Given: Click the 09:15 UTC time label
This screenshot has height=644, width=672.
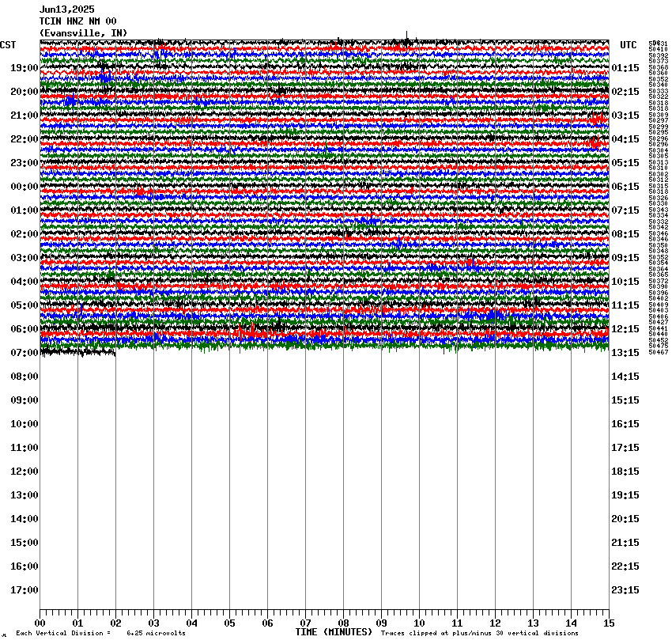Looking at the screenshot, I should coord(625,258).
